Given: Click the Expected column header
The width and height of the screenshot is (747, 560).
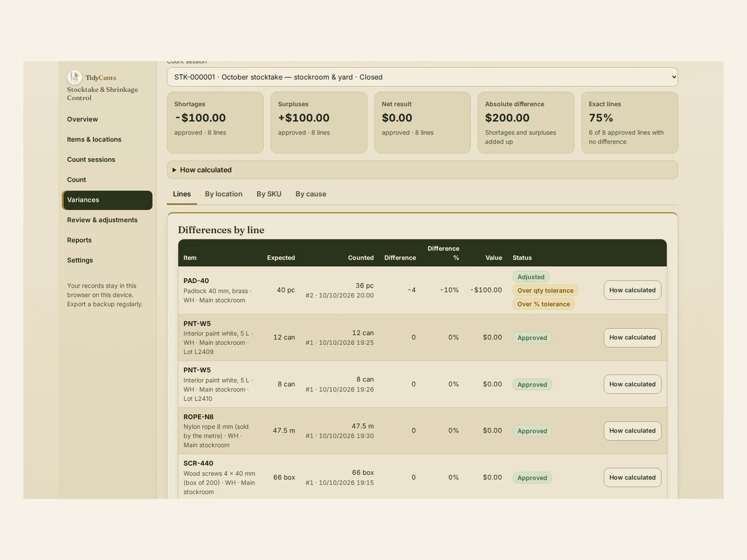Looking at the screenshot, I should [281, 258].
